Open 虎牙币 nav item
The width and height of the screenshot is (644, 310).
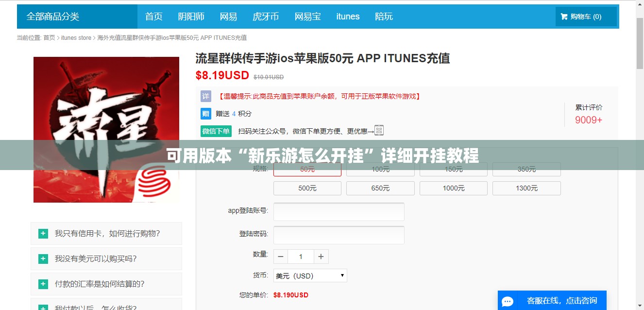pyautogui.click(x=266, y=17)
